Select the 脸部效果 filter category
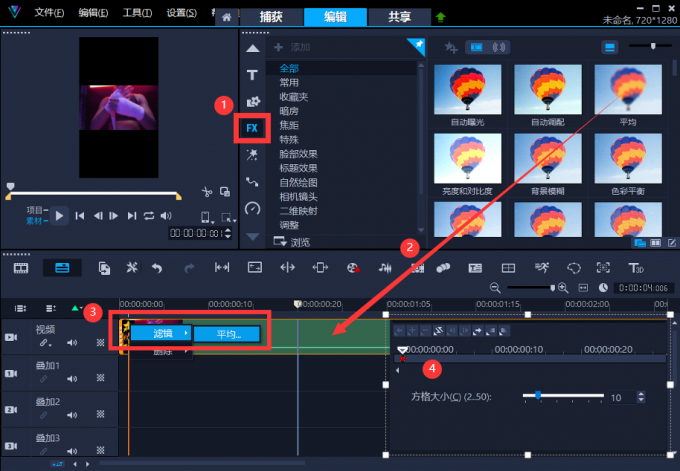Image resolution: width=680 pixels, height=471 pixels. point(298,154)
